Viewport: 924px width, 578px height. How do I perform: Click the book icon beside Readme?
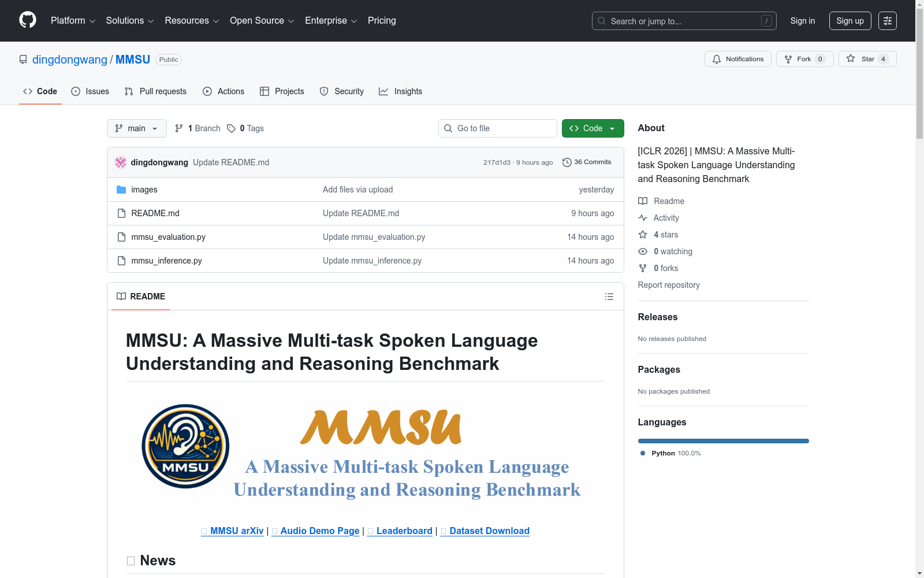[x=643, y=201]
